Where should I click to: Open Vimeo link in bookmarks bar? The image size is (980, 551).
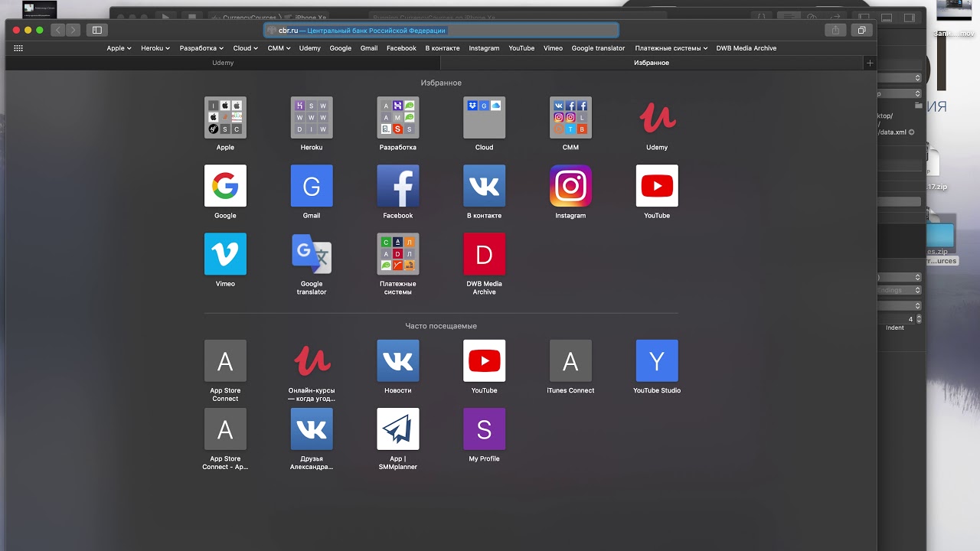[x=553, y=48]
